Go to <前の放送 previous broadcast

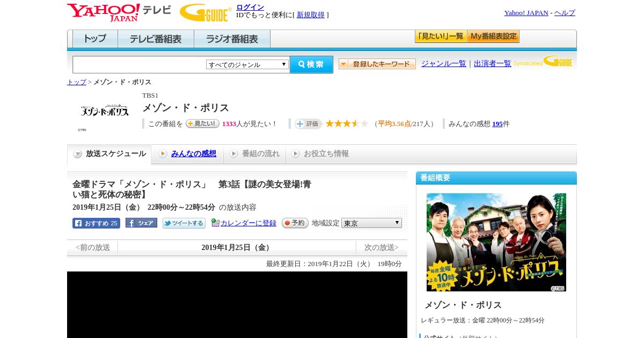click(93, 248)
